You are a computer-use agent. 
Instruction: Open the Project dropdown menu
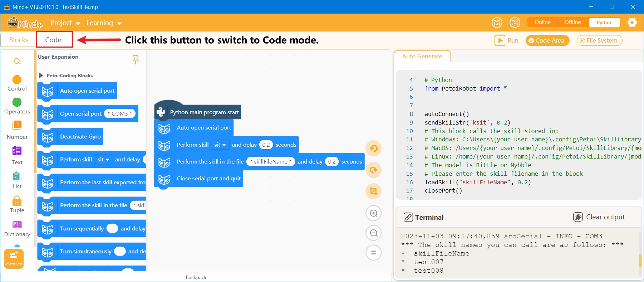point(65,23)
